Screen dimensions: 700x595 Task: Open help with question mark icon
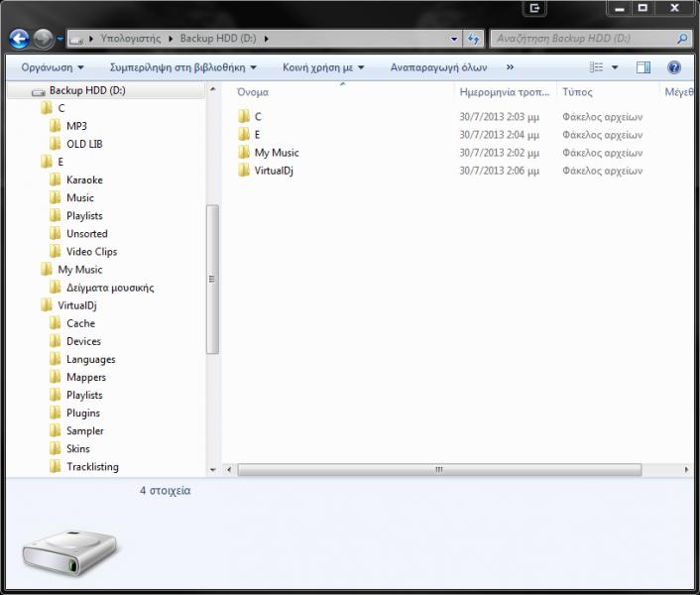tap(674, 67)
